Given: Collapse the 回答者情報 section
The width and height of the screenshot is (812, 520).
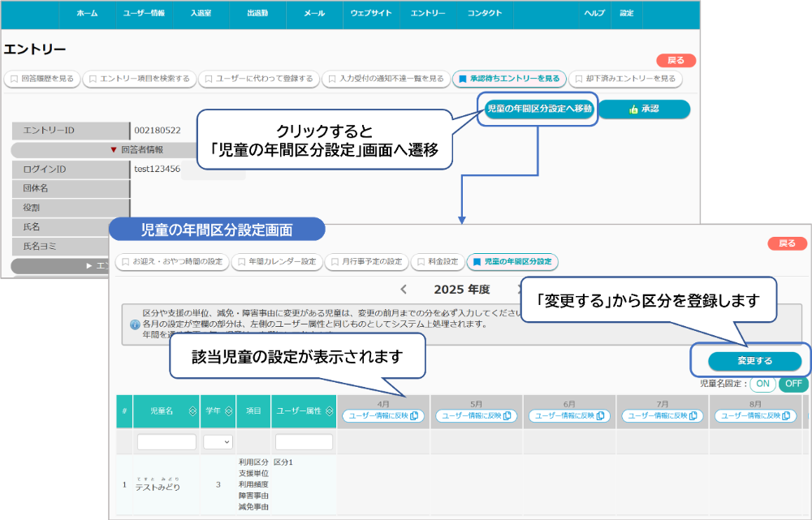Looking at the screenshot, I should click(114, 149).
